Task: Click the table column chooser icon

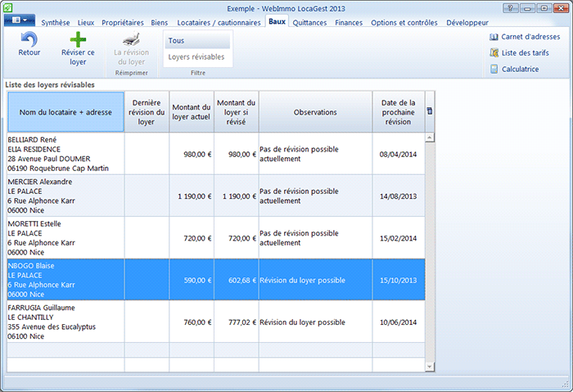Action: [x=430, y=111]
